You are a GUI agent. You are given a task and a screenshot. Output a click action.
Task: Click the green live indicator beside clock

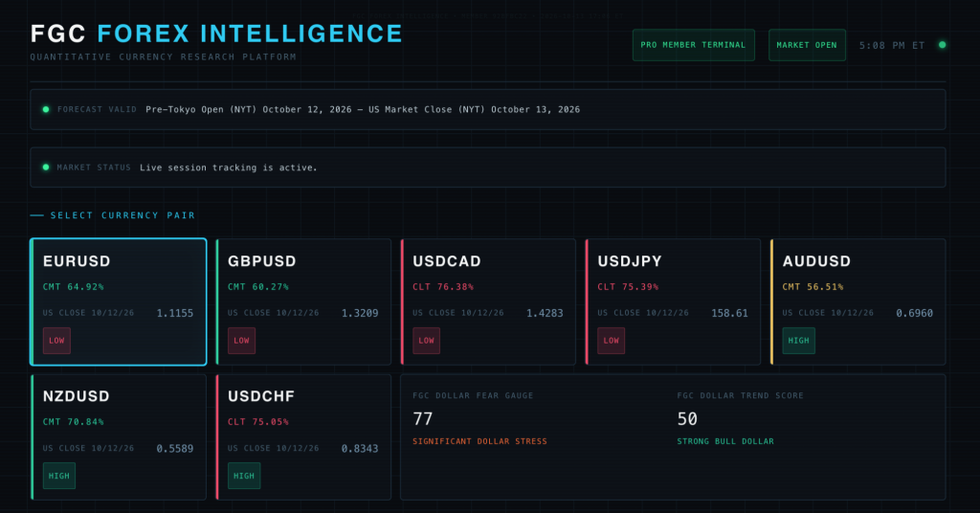click(942, 45)
